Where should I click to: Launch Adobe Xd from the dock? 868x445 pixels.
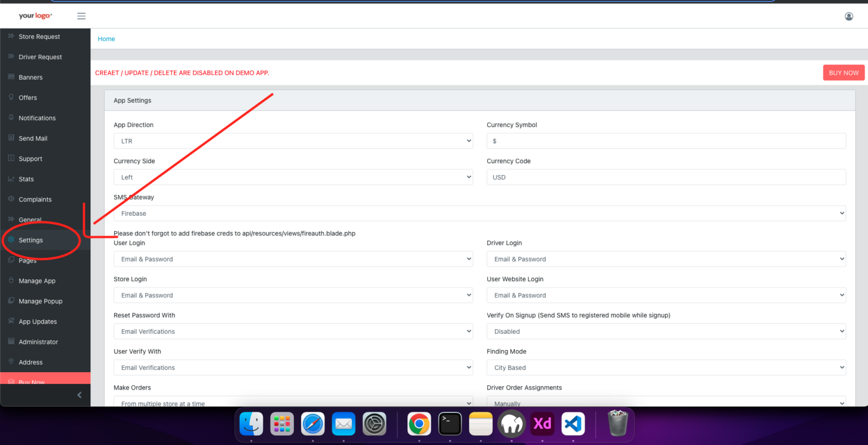(x=542, y=424)
